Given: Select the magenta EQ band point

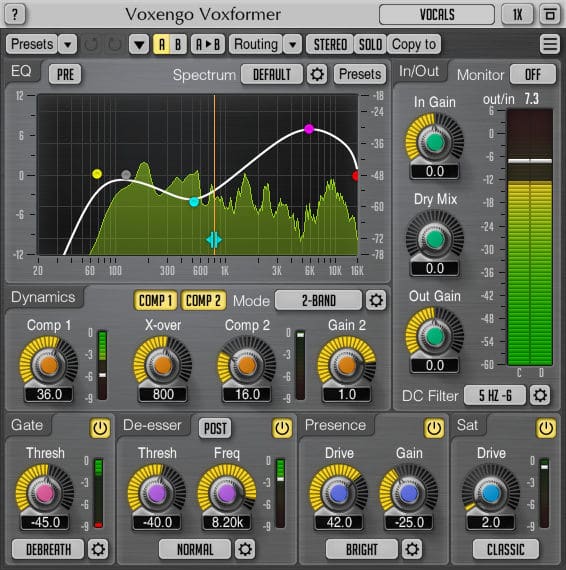Looking at the screenshot, I should 309,129.
